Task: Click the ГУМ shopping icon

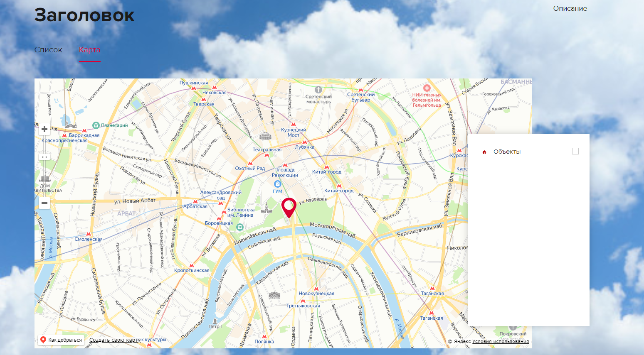Action: tap(277, 184)
